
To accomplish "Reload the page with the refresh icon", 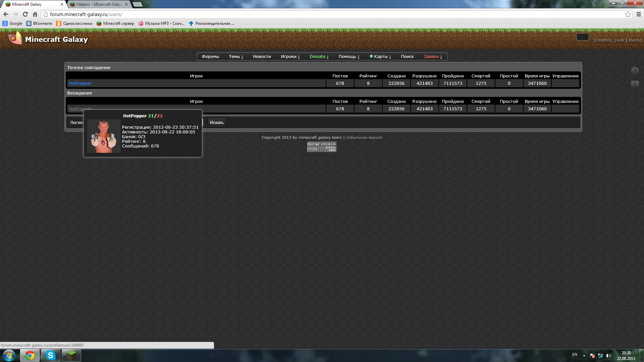I will click(25, 14).
